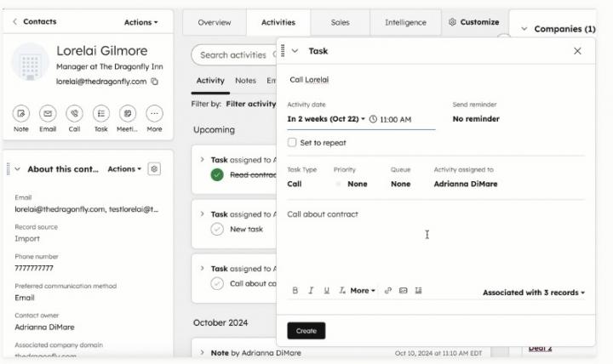Insert link icon in task editor
Viewport: 613px width, 364px height.
pos(388,291)
